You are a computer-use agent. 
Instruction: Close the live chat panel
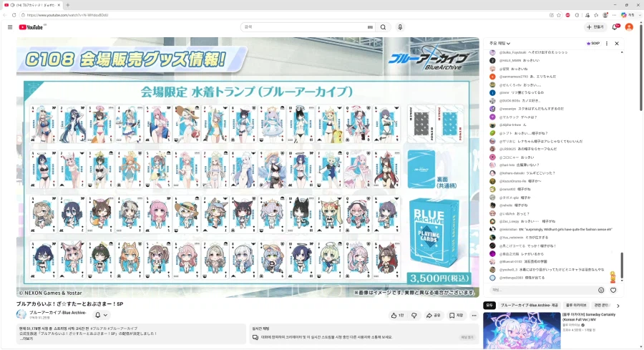click(x=617, y=43)
